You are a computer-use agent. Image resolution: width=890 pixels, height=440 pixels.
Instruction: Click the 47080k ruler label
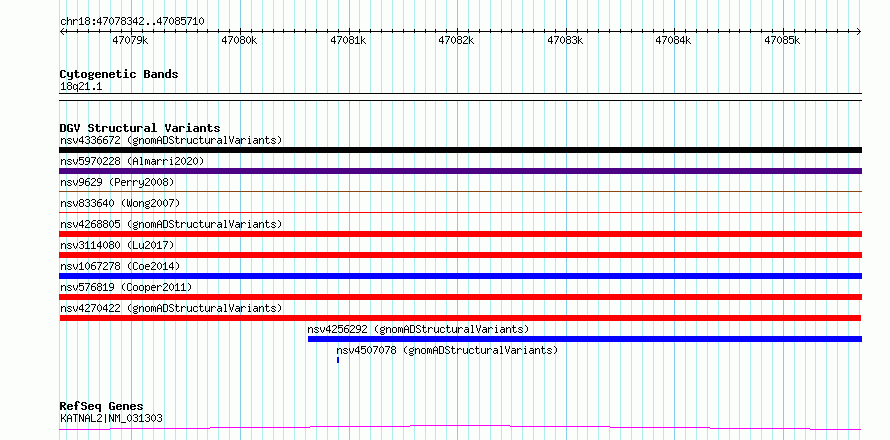tap(239, 40)
